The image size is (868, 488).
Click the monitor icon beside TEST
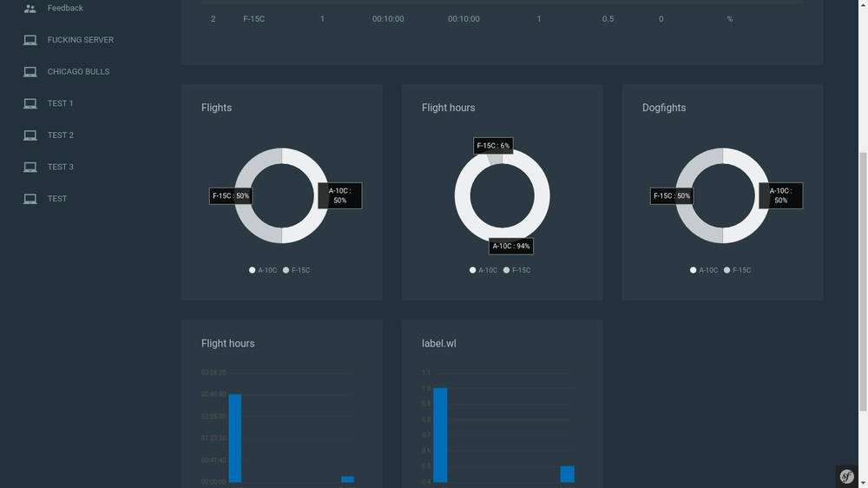pyautogui.click(x=30, y=199)
